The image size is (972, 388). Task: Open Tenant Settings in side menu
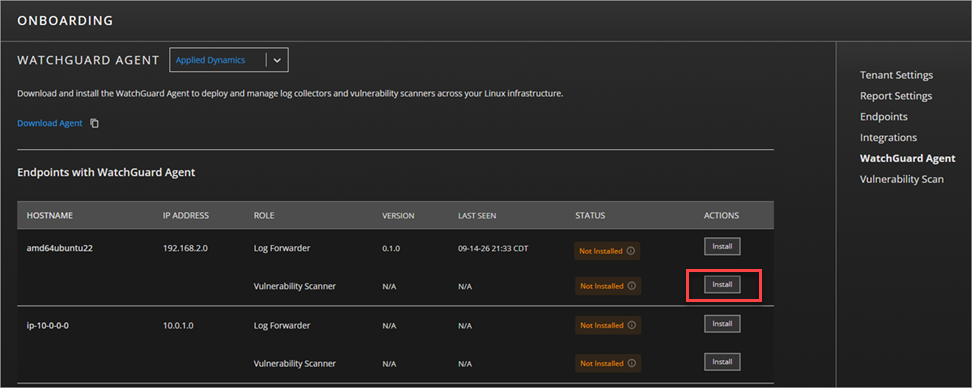pos(896,75)
